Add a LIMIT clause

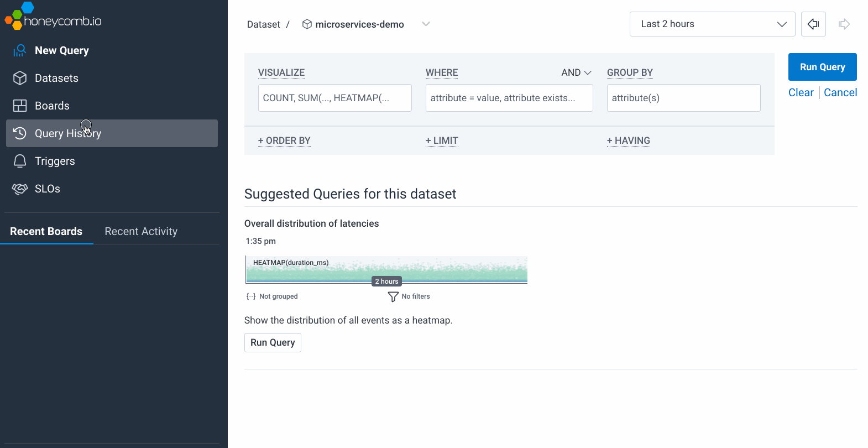click(x=442, y=140)
